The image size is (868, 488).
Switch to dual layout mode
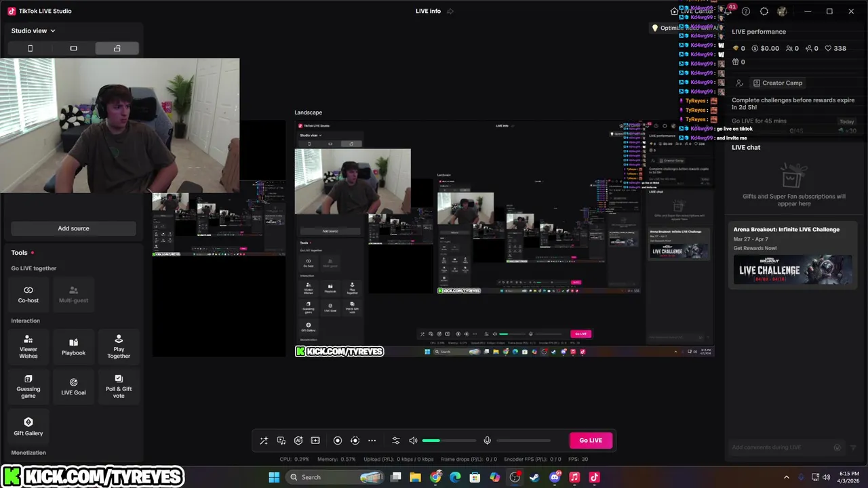coord(117,48)
